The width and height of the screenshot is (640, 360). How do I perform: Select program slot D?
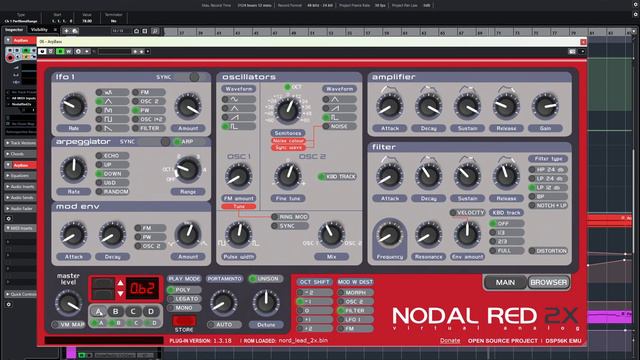151,311
